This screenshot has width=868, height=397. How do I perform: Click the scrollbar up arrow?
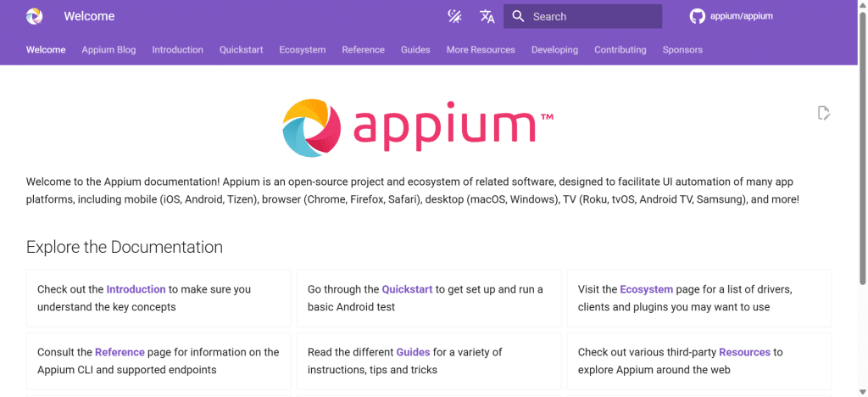pos(863,4)
